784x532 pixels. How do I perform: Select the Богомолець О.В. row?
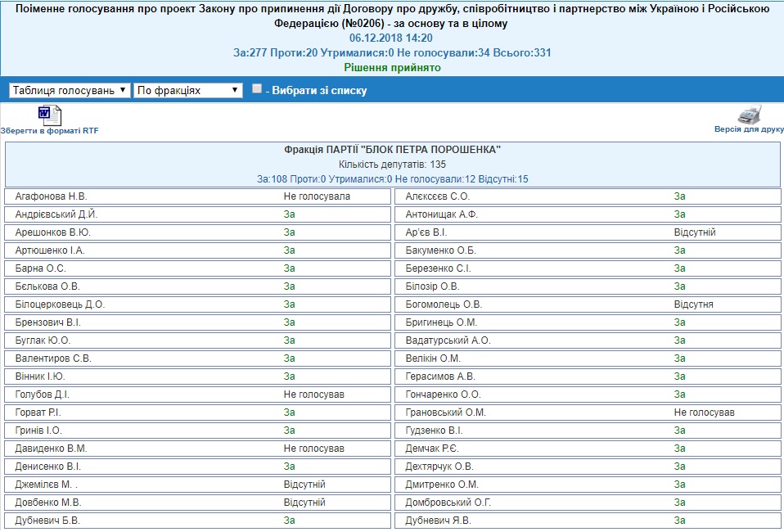tap(444, 304)
